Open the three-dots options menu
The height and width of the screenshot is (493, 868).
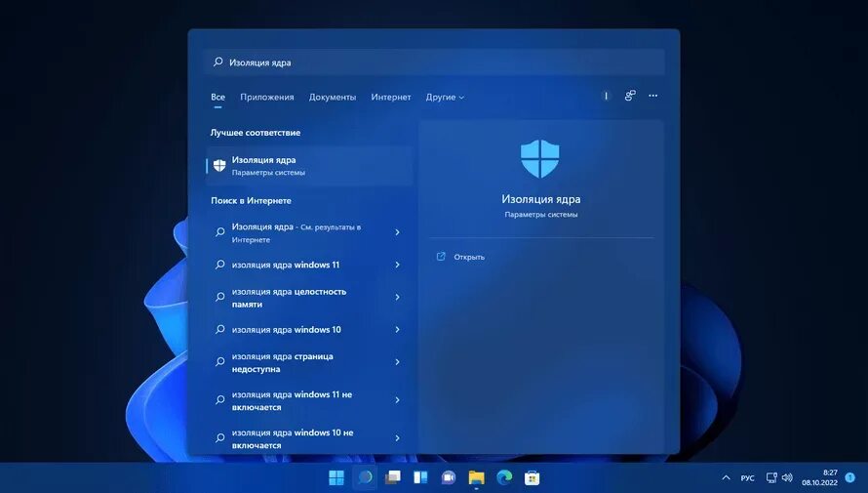click(653, 96)
